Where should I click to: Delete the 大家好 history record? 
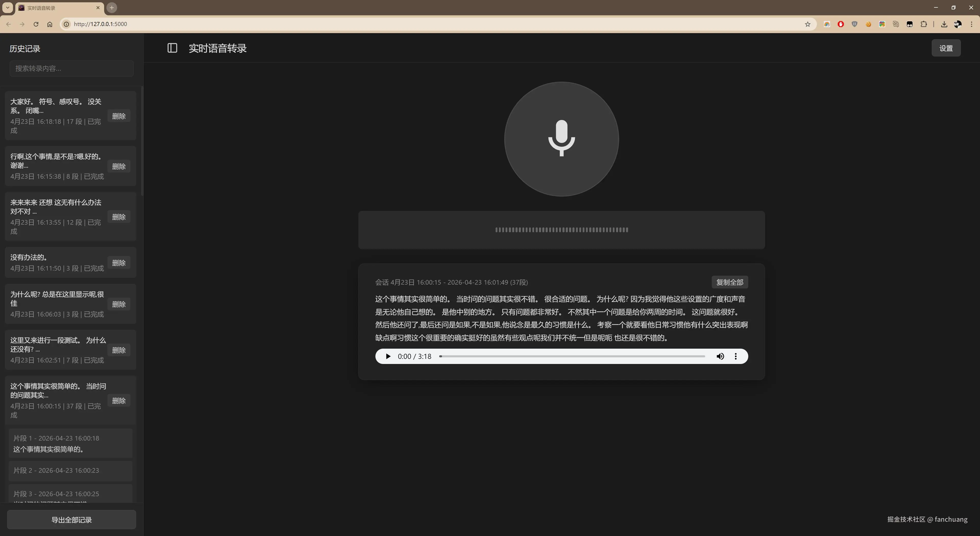click(x=119, y=116)
